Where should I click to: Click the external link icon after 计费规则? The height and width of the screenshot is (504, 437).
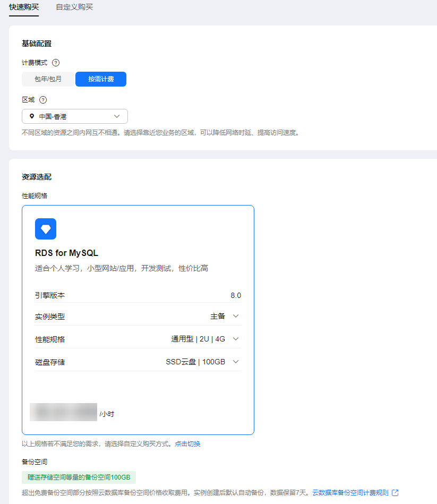pos(395,493)
